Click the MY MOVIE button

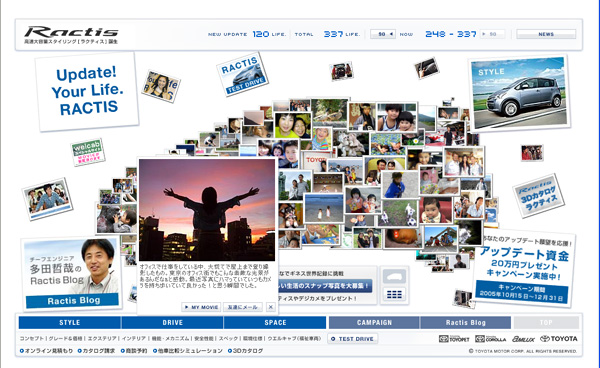click(x=201, y=307)
